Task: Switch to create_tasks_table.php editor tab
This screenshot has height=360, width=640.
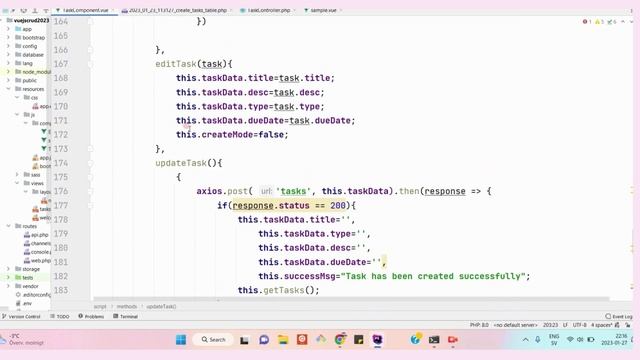Action: pos(178,10)
